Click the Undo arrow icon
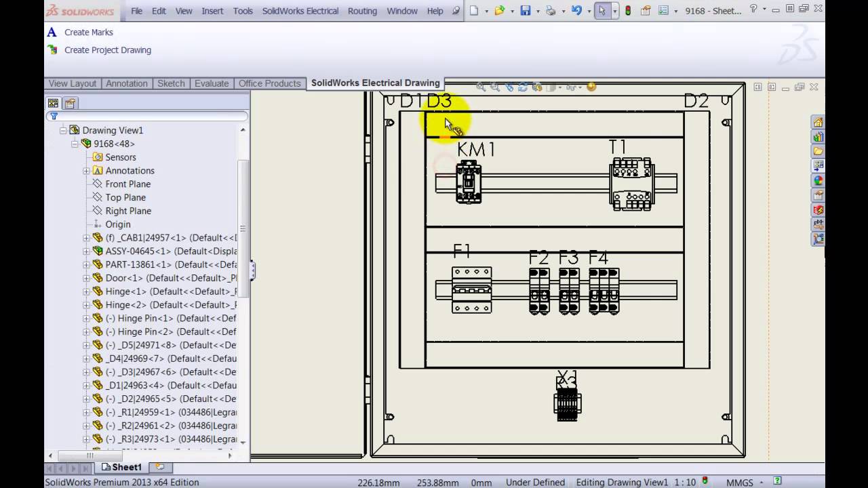The height and width of the screenshot is (488, 868). (x=576, y=11)
